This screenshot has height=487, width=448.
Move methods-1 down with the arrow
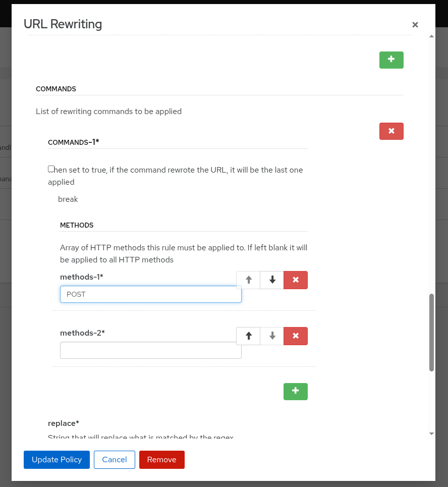coord(272,280)
